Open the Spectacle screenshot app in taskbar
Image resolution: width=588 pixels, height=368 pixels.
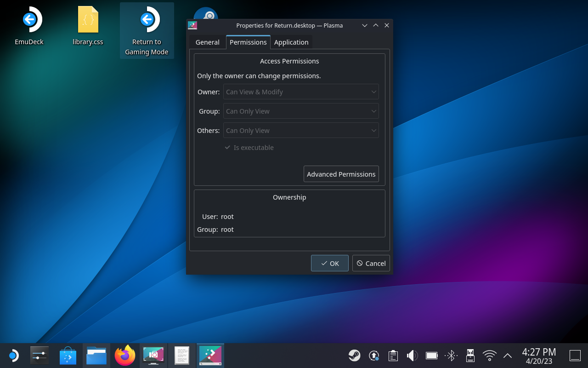(153, 355)
